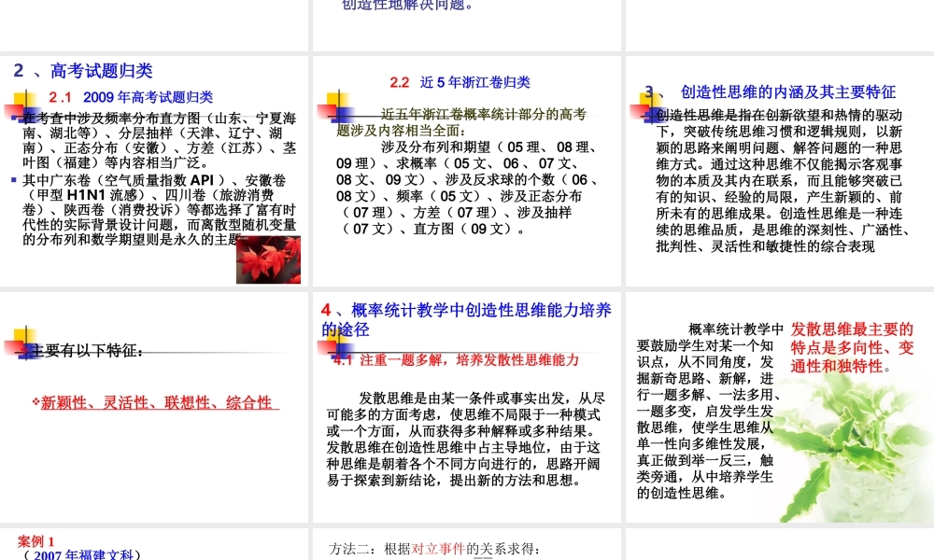Click paragraph starting "发散思维是由某一条件或事实出发"
934x560 pixels.
[465, 440]
